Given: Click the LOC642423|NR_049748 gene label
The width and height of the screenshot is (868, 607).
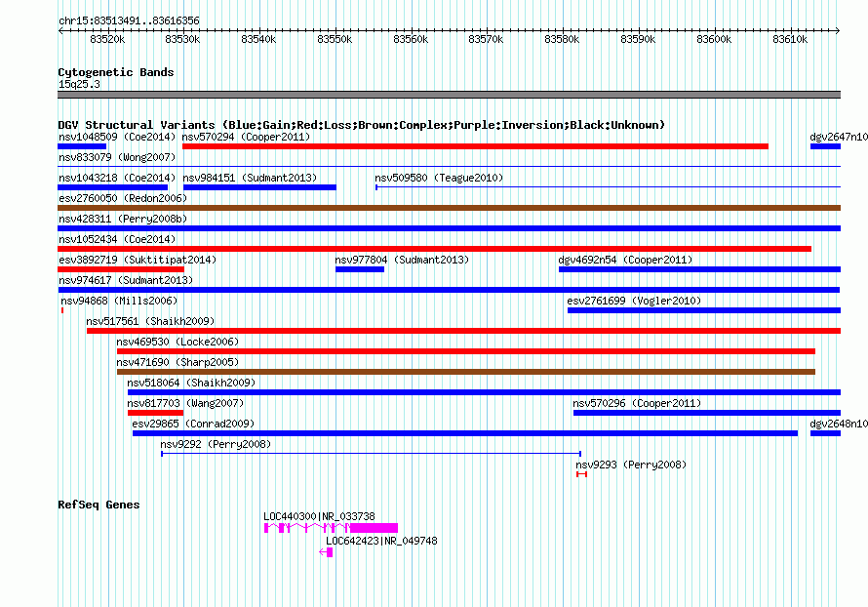Looking at the screenshot, I should [381, 541].
